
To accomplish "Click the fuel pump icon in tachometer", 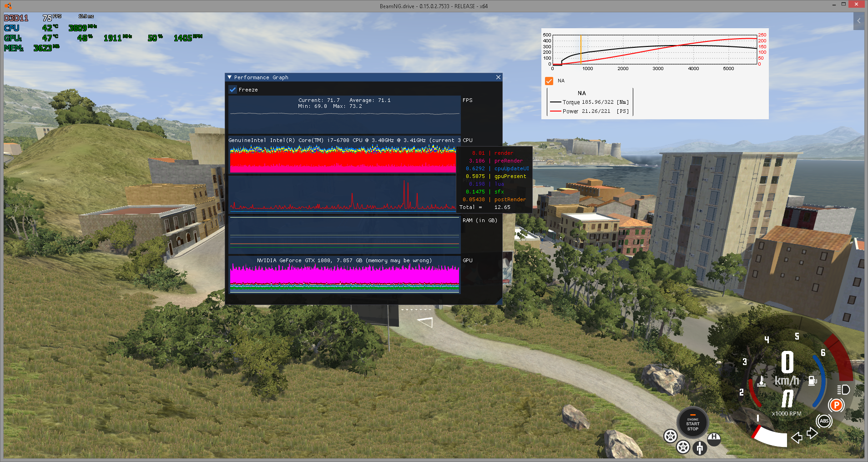I will click(x=812, y=380).
